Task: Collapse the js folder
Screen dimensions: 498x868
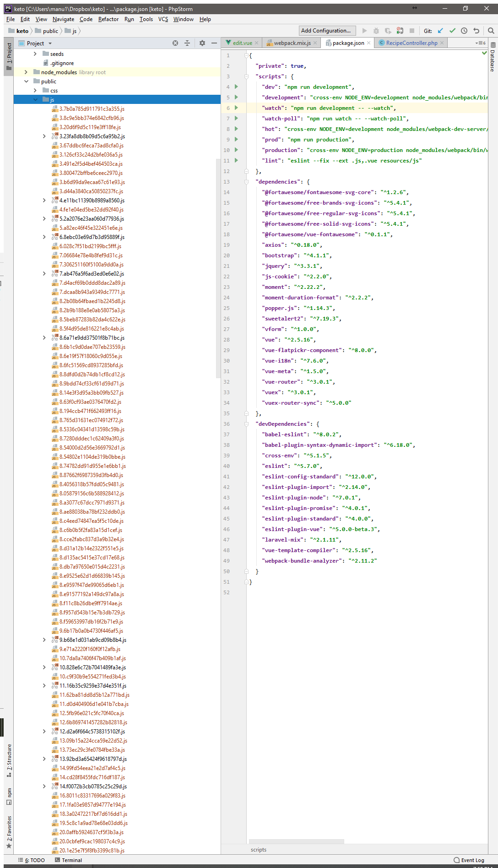Action: click(x=35, y=100)
